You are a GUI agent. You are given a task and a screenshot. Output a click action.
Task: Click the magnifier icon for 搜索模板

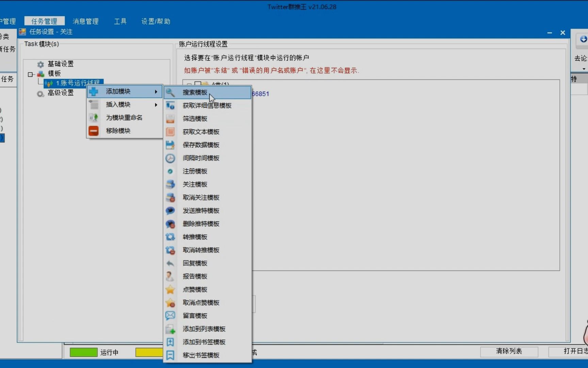point(170,92)
